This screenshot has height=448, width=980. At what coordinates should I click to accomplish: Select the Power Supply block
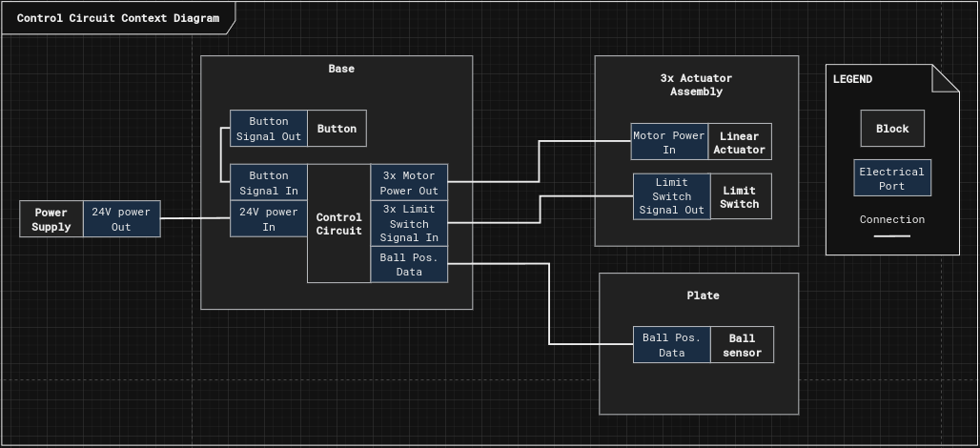point(51,219)
